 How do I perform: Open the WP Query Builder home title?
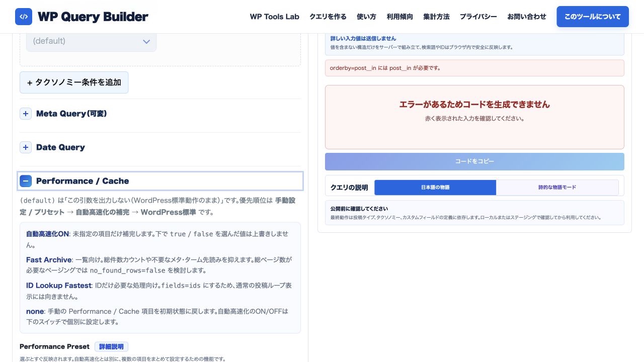click(93, 17)
